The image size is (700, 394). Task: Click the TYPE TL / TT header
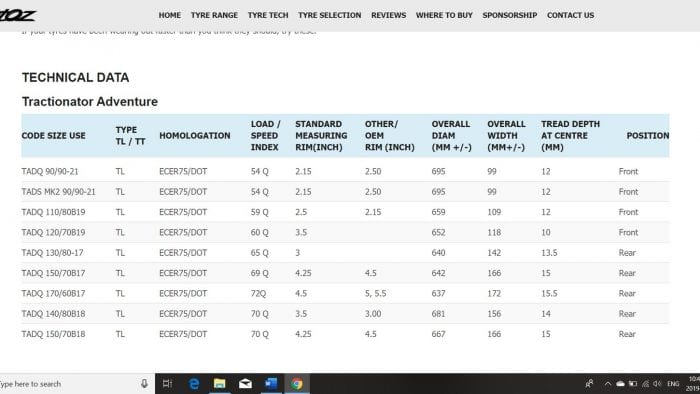point(130,136)
